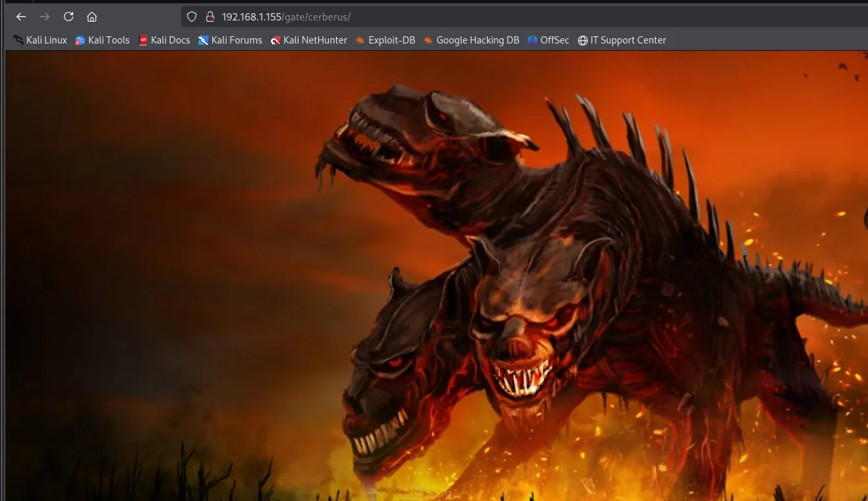Open the Exploit-DB bookmark
The image size is (868, 501).
click(385, 40)
